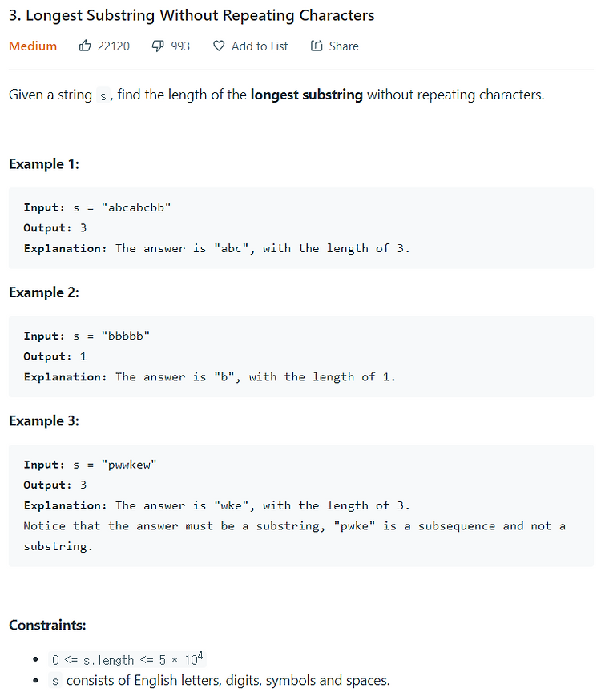This screenshot has width=601, height=700.
Task: Click the Share arrow icon
Action: point(317,46)
